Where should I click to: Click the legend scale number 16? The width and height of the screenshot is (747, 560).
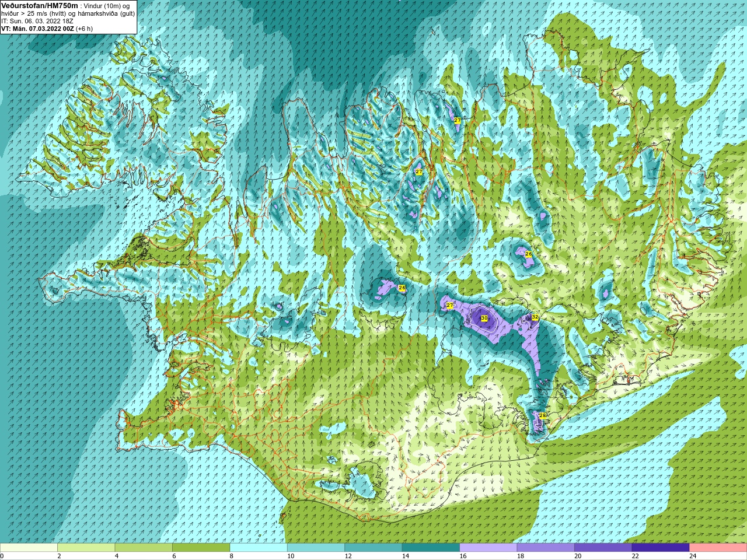coord(463,556)
